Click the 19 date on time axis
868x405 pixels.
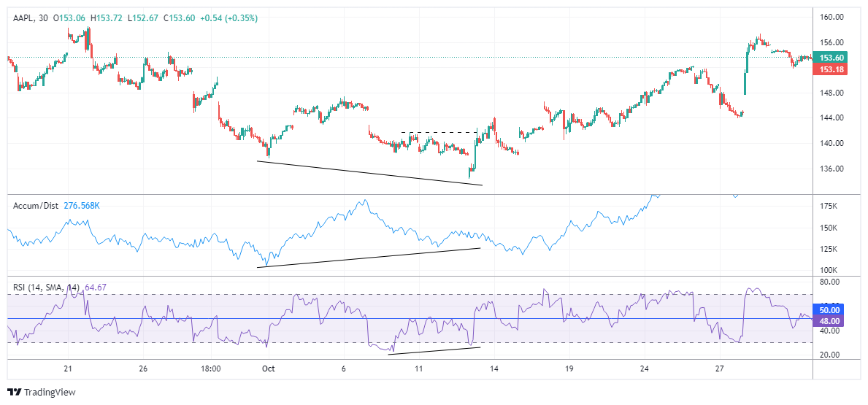point(569,369)
